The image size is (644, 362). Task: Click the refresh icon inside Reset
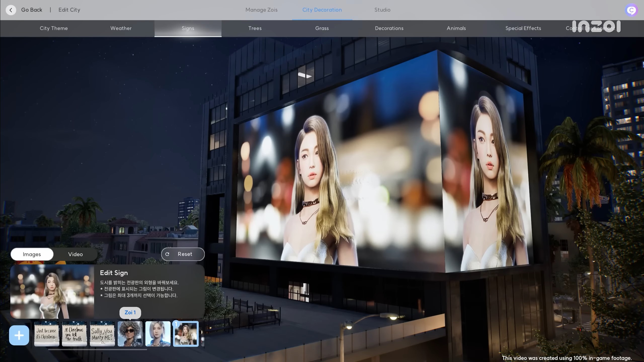167,254
